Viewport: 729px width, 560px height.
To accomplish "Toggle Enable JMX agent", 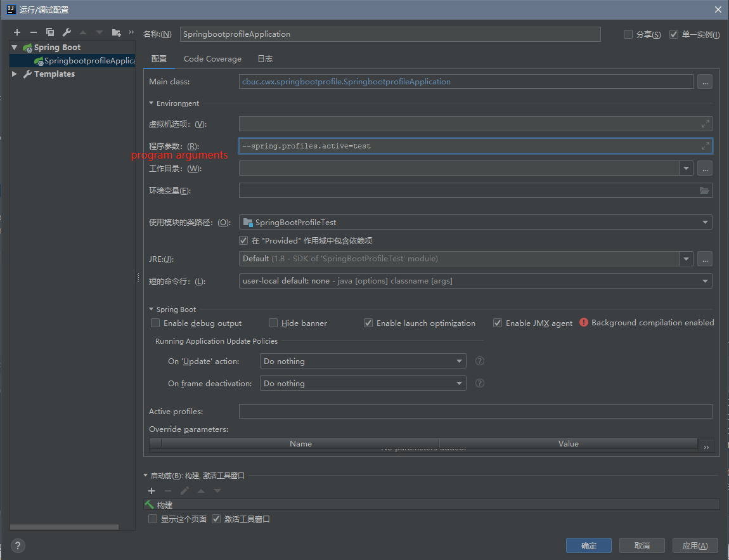I will tap(498, 323).
